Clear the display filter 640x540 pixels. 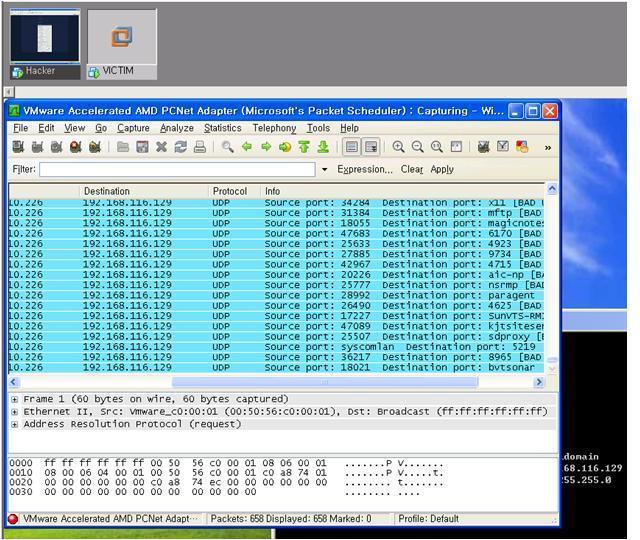[x=412, y=169]
